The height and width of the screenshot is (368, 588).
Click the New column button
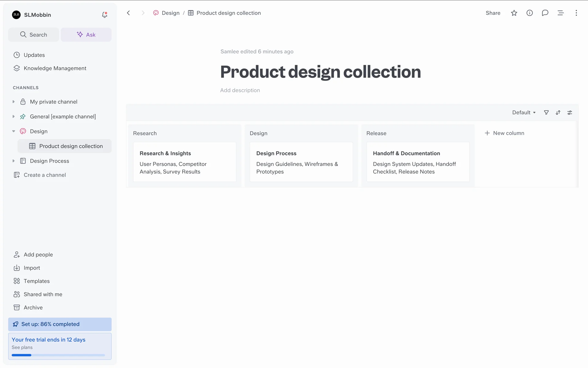click(504, 133)
